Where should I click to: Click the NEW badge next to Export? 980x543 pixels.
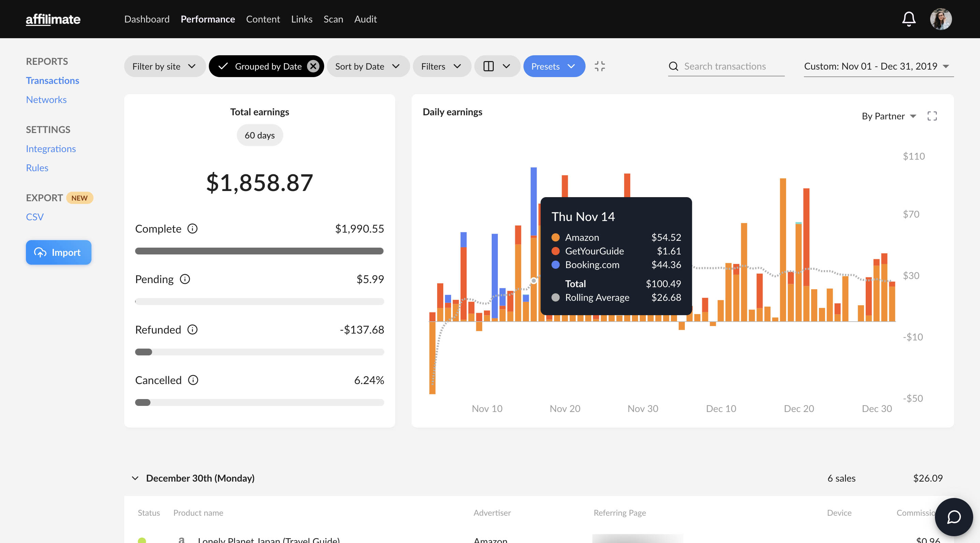pyautogui.click(x=80, y=198)
